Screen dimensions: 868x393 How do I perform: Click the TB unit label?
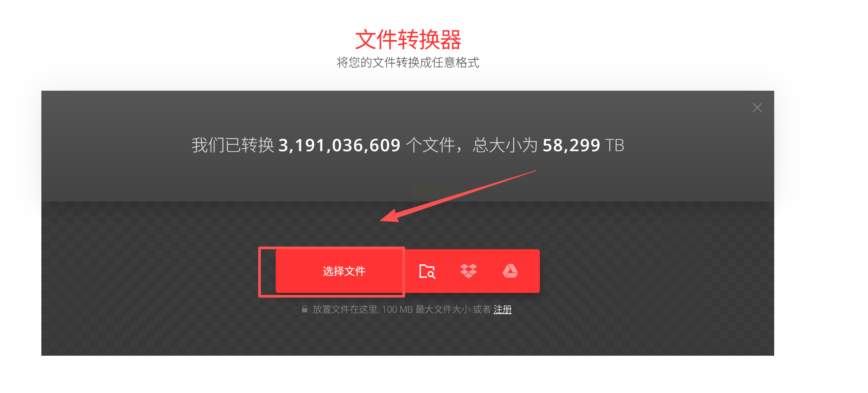pyautogui.click(x=615, y=145)
